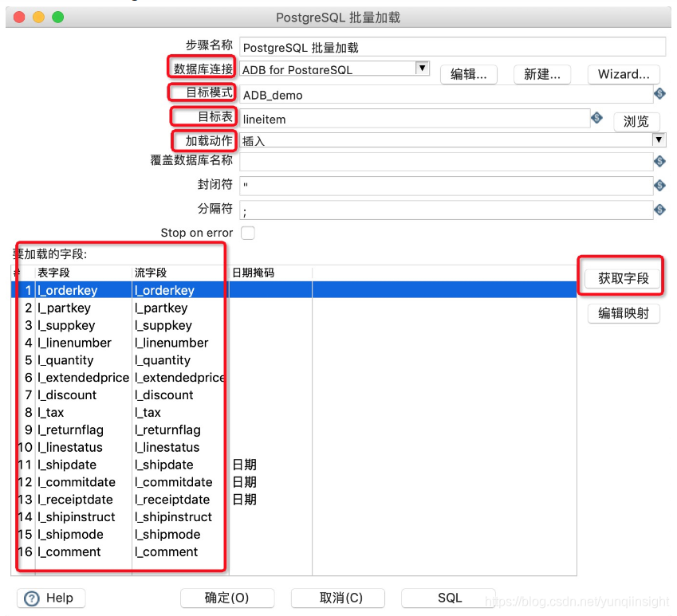
Task: Select table field l_shipmode in row 15
Action: point(71,534)
